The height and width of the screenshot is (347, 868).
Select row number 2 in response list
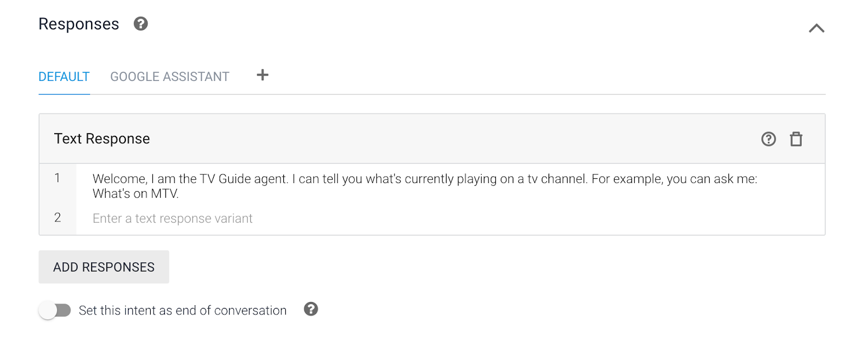(x=58, y=218)
